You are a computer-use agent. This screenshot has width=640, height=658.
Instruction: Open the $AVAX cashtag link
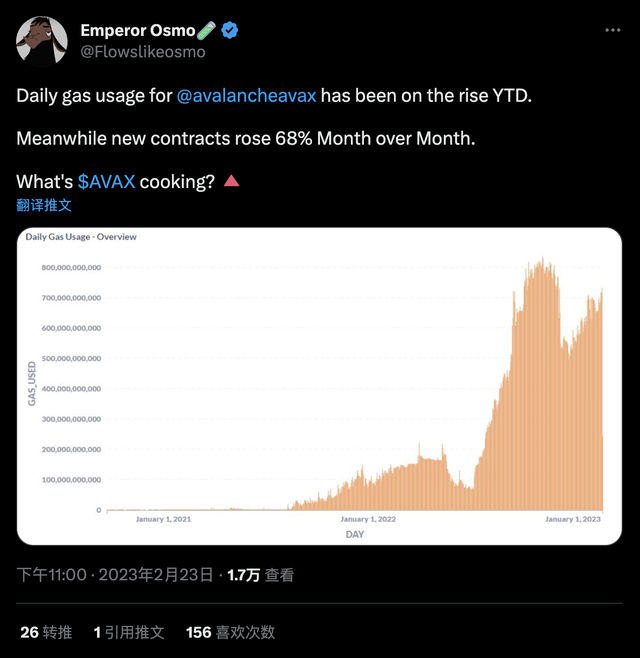click(106, 182)
